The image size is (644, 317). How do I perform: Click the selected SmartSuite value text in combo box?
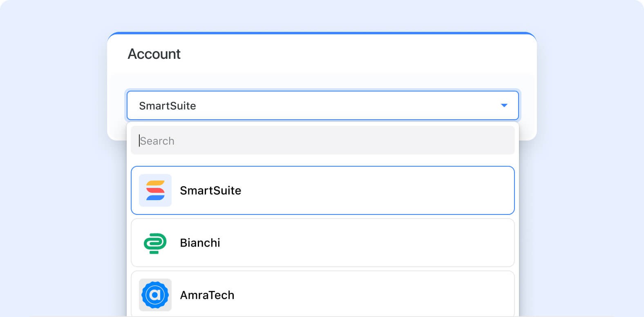(168, 106)
